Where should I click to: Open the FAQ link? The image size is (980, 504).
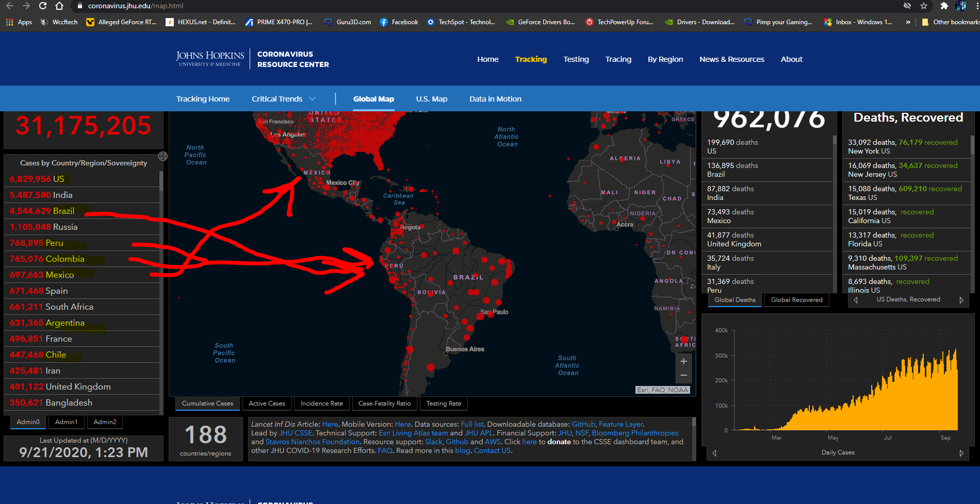coord(385,450)
